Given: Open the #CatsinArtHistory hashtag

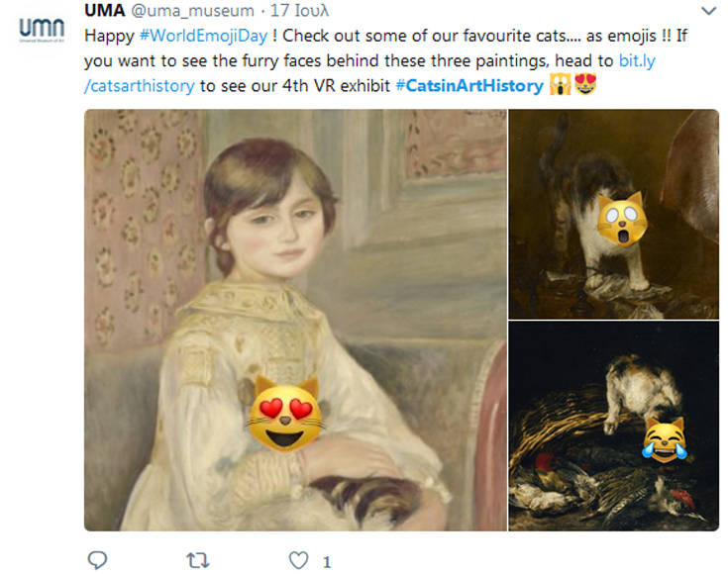Looking at the screenshot, I should click(x=468, y=86).
